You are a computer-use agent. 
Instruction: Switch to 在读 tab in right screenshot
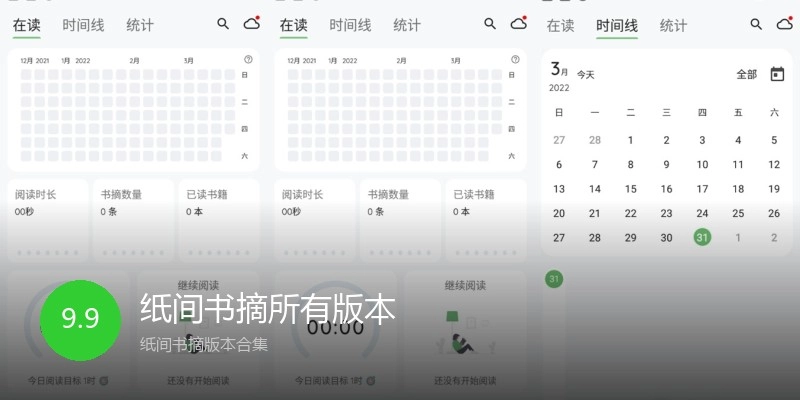(560, 26)
